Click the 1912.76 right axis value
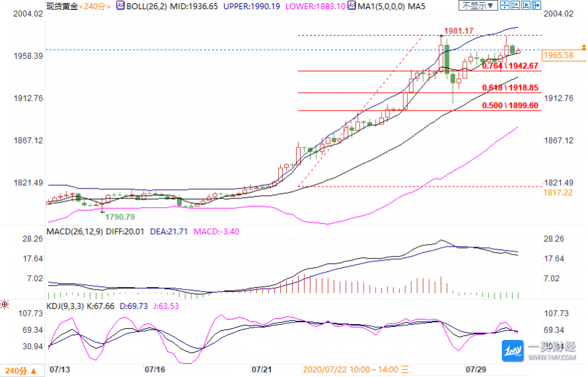 (x=559, y=99)
